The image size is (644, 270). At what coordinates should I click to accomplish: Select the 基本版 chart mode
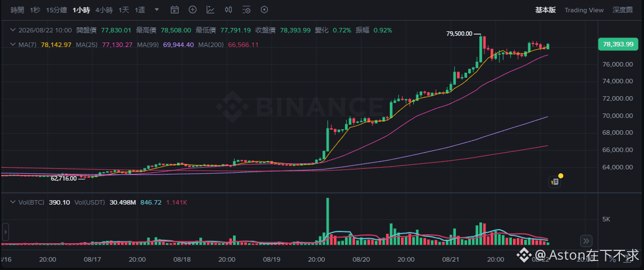[x=545, y=10]
